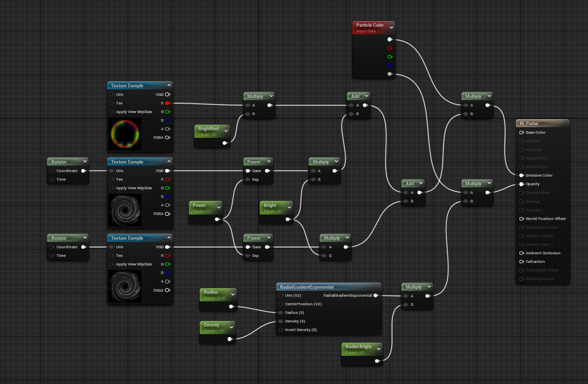
Task: Toggle the Radial Bright parameter node chevron
Action: tap(378, 349)
